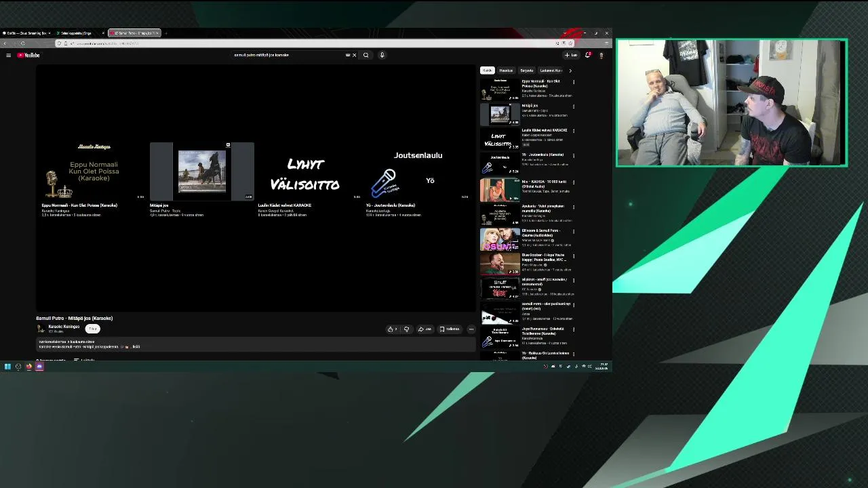This screenshot has height=488, width=868.
Task: Open the Mitäpä jos endscreen thumbnail
Action: [202, 171]
